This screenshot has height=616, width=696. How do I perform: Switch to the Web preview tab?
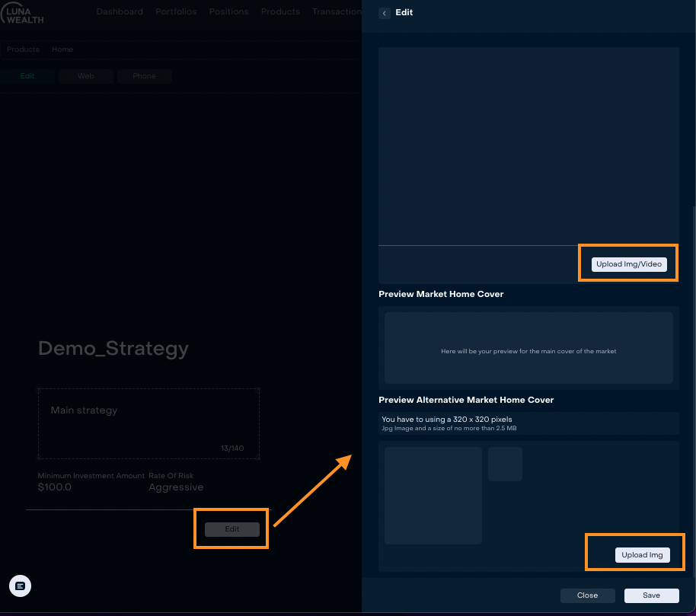pyautogui.click(x=86, y=76)
